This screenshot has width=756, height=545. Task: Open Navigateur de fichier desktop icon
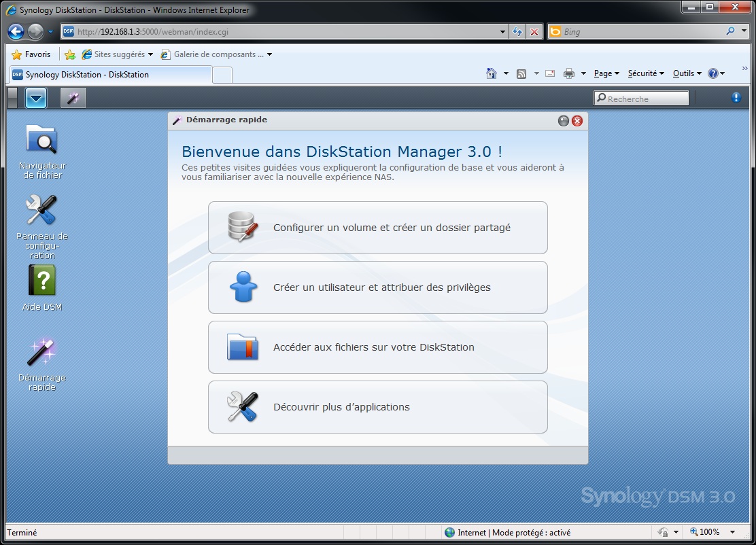(x=42, y=152)
